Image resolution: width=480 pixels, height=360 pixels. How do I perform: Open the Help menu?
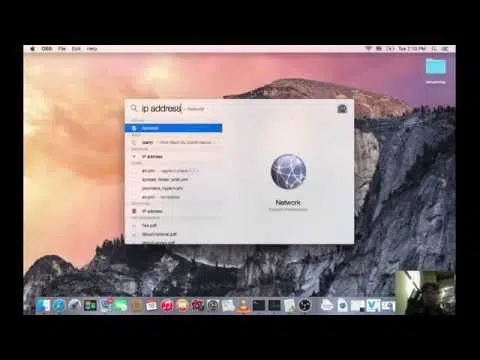(x=92, y=49)
